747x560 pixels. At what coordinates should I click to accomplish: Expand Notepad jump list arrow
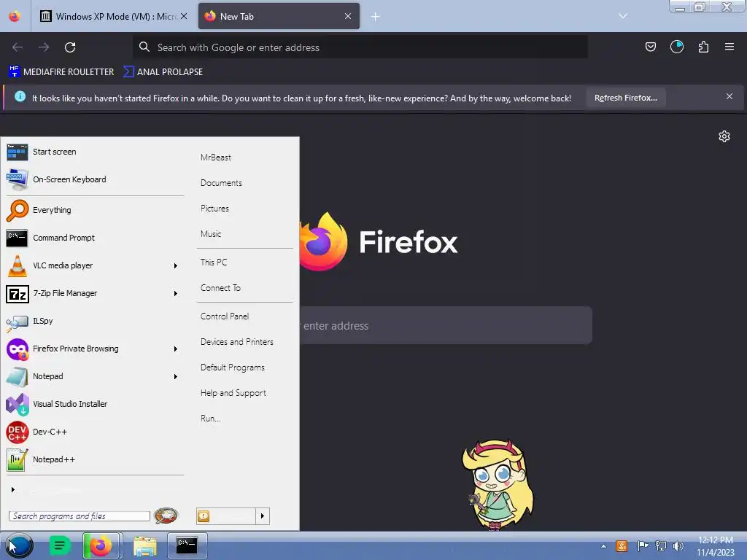[x=175, y=377]
